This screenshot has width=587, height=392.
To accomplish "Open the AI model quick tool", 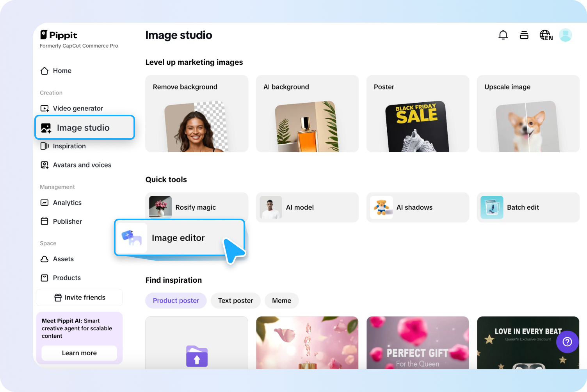I will [x=300, y=207].
